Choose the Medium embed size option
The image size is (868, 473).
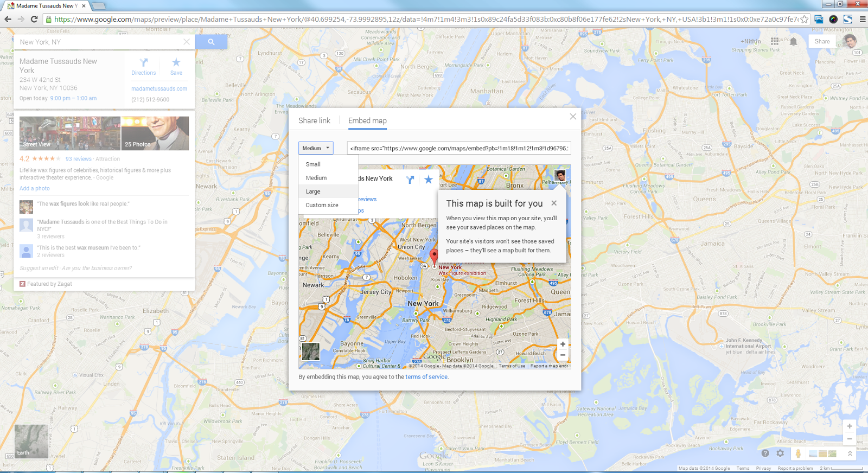pyautogui.click(x=328, y=178)
